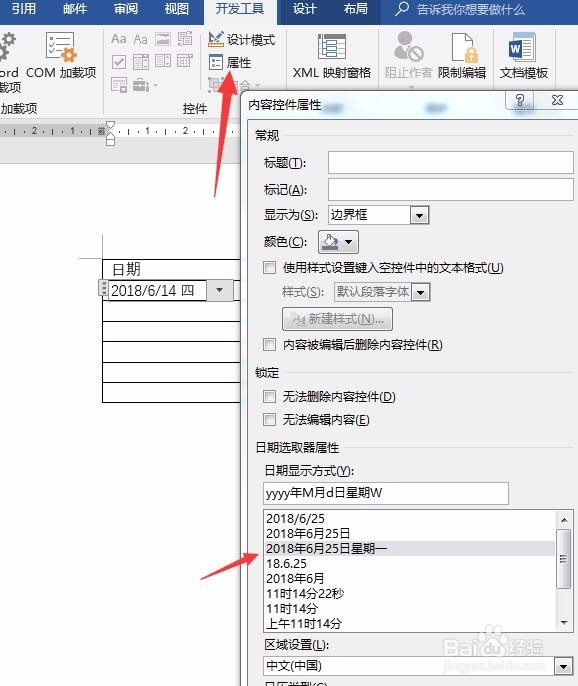The height and width of the screenshot is (686, 578).
Task: Open 显示为 边界框 dropdown
Action: click(419, 215)
